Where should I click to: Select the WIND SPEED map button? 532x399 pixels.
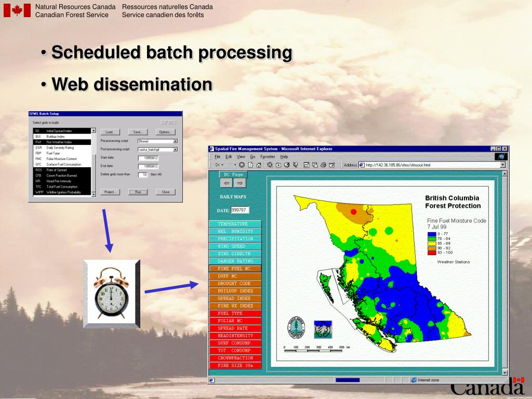pyautogui.click(x=235, y=246)
